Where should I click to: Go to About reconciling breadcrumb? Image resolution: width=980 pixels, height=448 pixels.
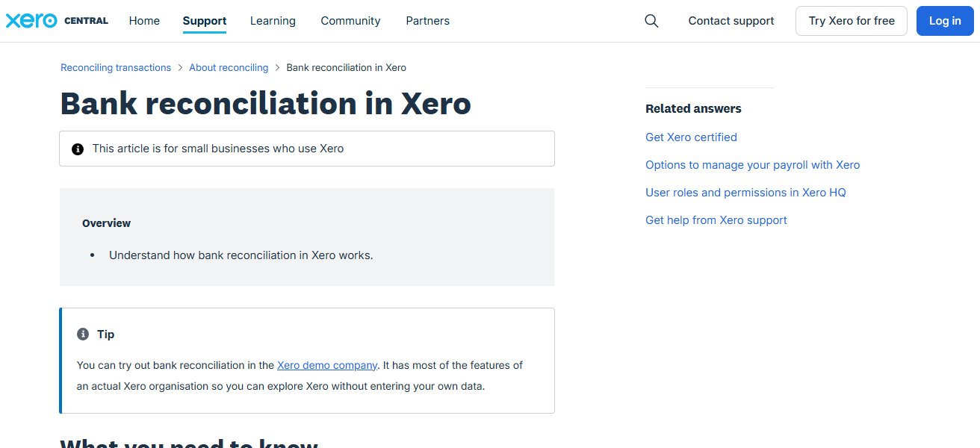229,67
